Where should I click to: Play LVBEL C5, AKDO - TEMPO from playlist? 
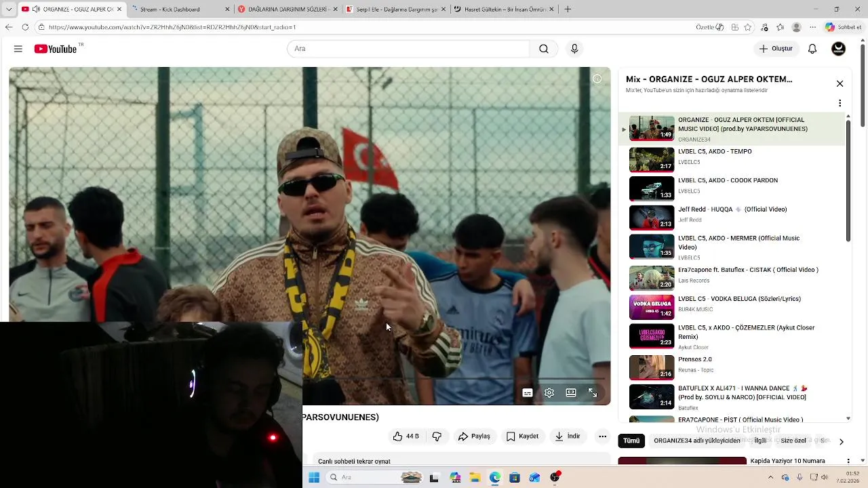pyautogui.click(x=733, y=159)
